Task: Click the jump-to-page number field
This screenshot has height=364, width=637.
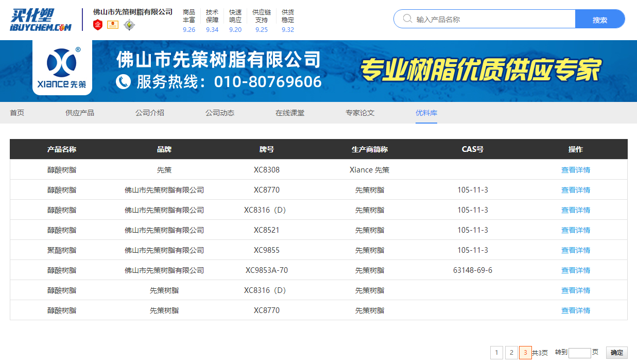Action: tap(580, 353)
